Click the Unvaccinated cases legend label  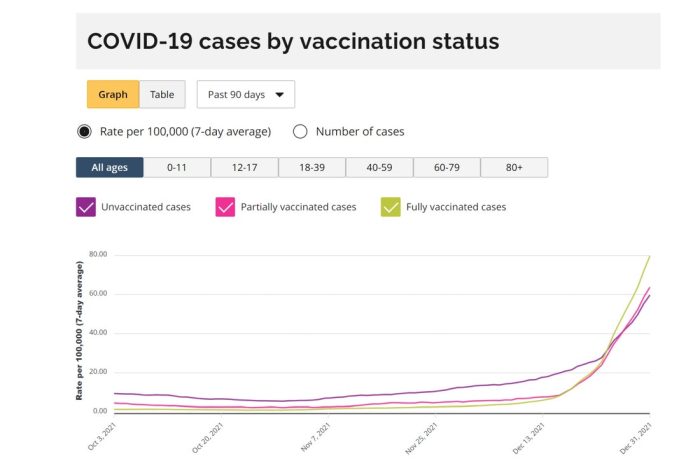(x=145, y=207)
